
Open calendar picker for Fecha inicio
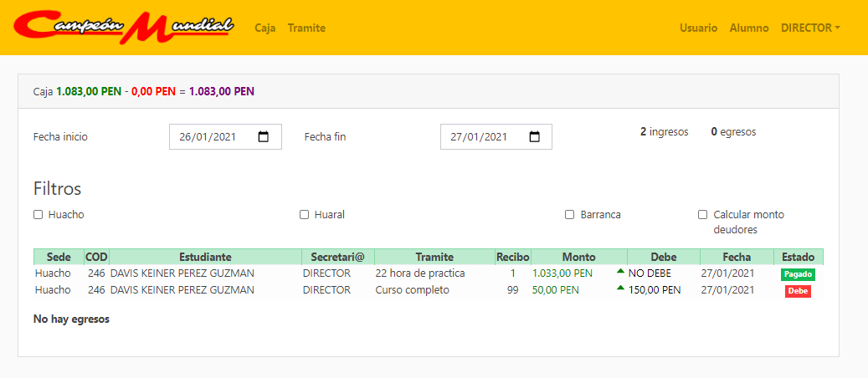click(x=264, y=137)
